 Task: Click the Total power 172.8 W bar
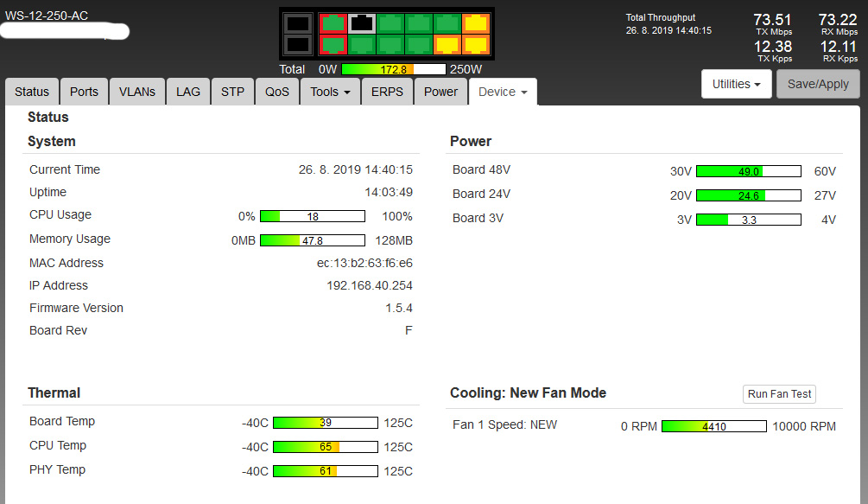click(x=393, y=69)
